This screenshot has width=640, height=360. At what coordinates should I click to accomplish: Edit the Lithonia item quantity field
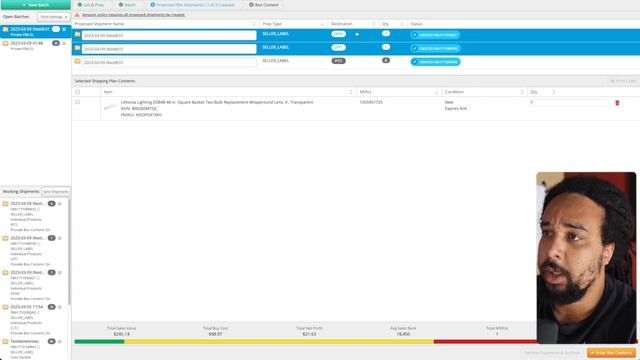pyautogui.click(x=570, y=102)
